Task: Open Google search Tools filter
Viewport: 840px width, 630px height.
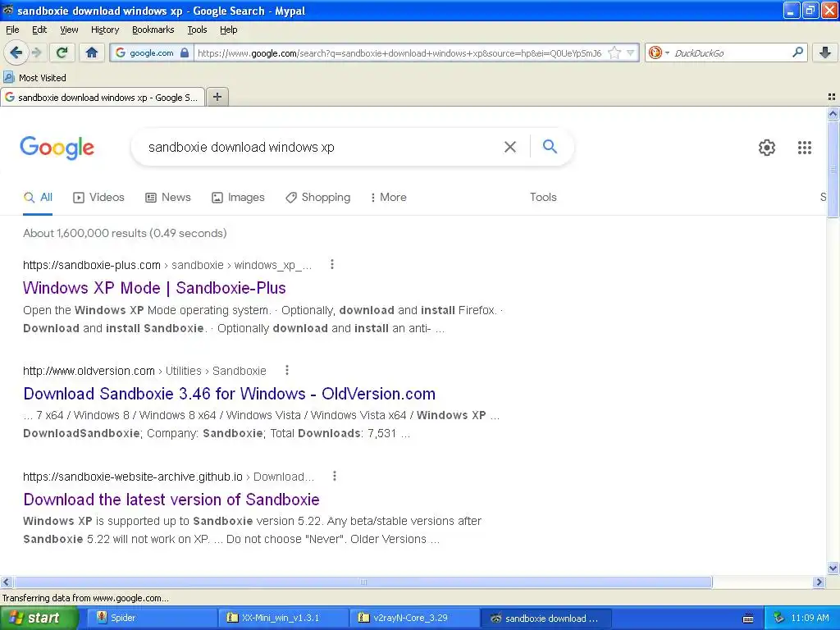Action: [x=543, y=197]
